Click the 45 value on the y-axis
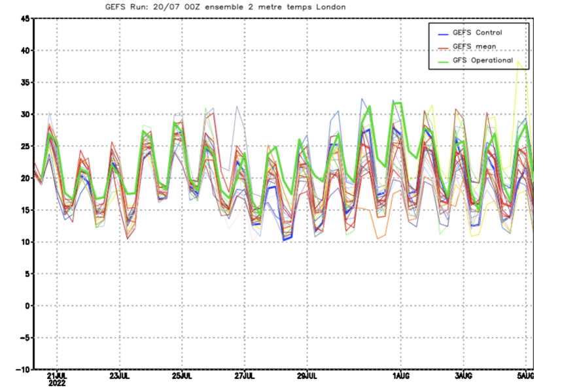The image size is (575, 392). click(x=23, y=19)
